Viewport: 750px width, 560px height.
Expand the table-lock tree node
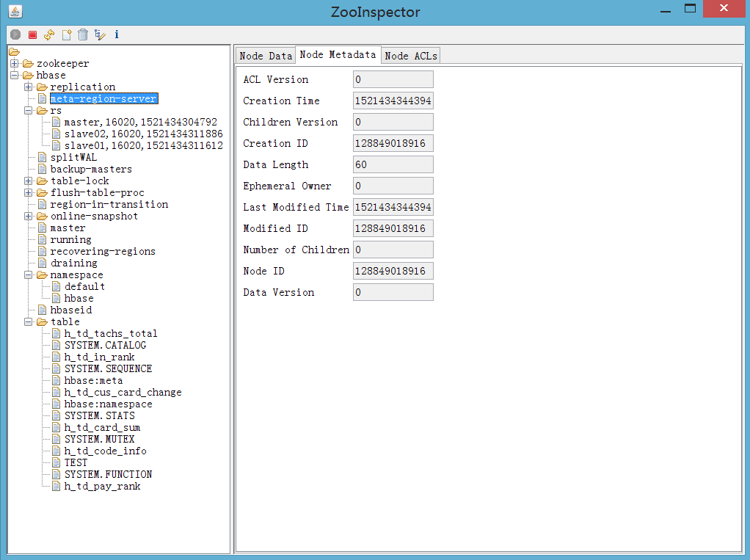click(x=28, y=181)
